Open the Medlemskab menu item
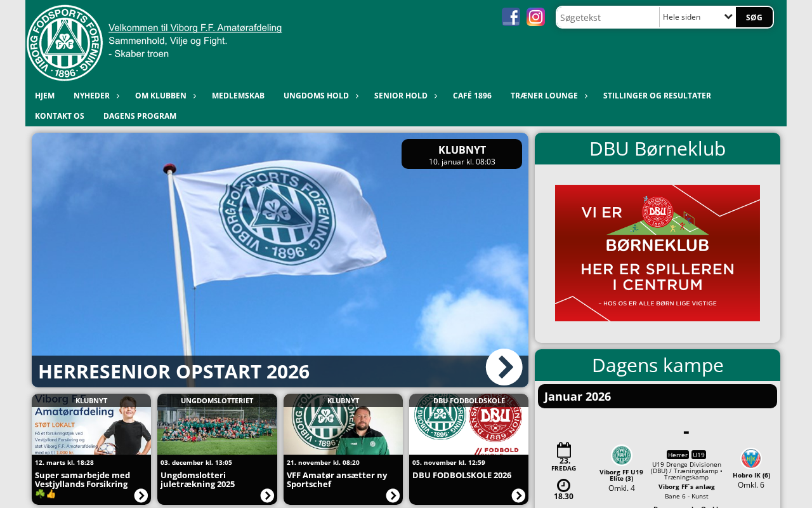The width and height of the screenshot is (812, 508). click(238, 96)
